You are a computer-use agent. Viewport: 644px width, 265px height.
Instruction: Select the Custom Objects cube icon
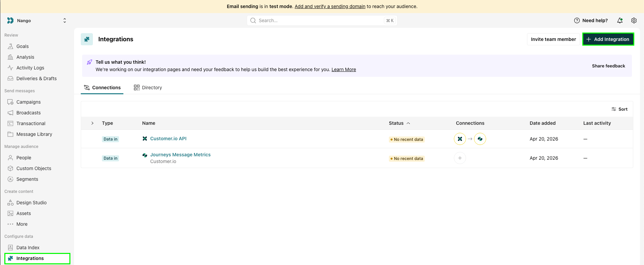(x=10, y=168)
